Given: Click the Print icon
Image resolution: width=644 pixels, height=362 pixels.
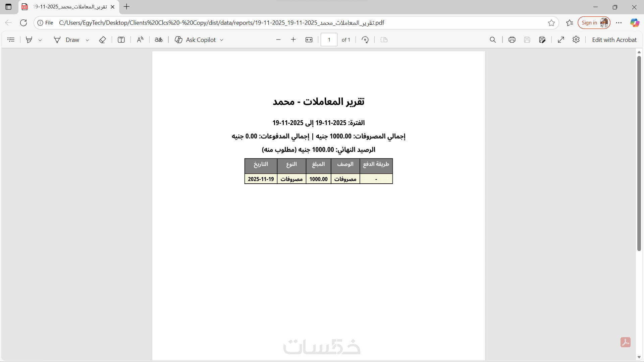Looking at the screenshot, I should [512, 40].
